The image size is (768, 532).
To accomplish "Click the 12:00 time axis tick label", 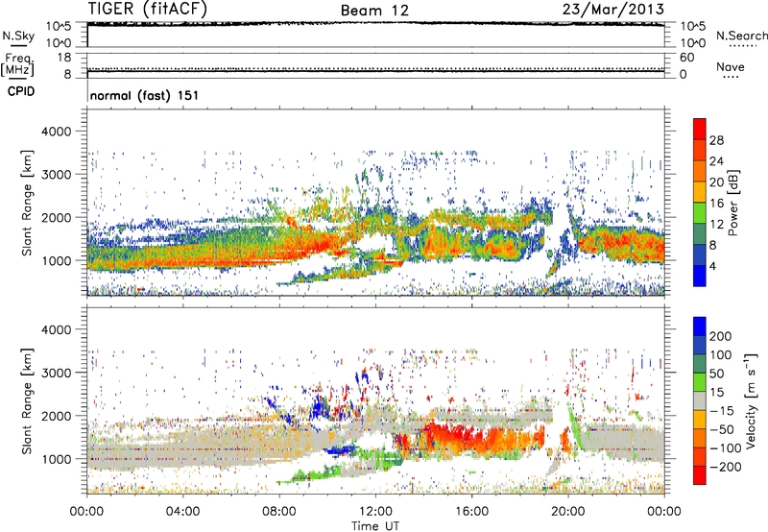I will 375,512.
